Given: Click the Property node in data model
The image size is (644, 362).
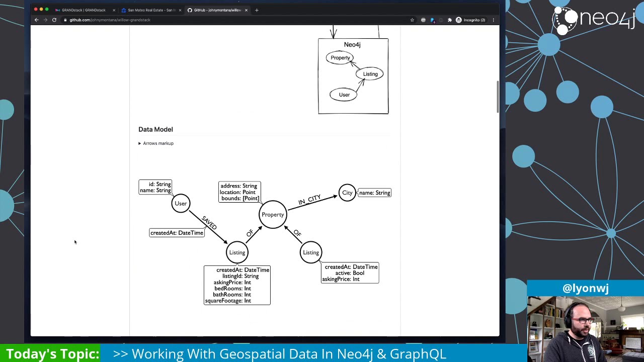Looking at the screenshot, I should coord(273,215).
